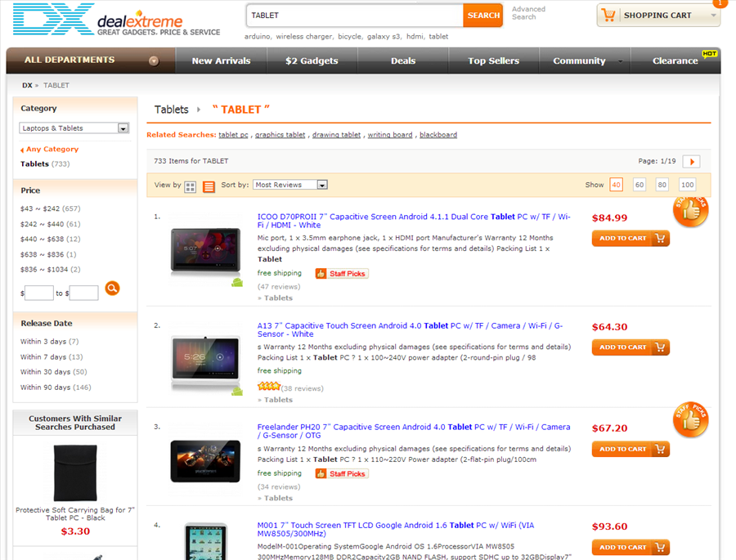Add the ICOO D70PROII tablet to cart
The image size is (736, 560).
coord(631,238)
